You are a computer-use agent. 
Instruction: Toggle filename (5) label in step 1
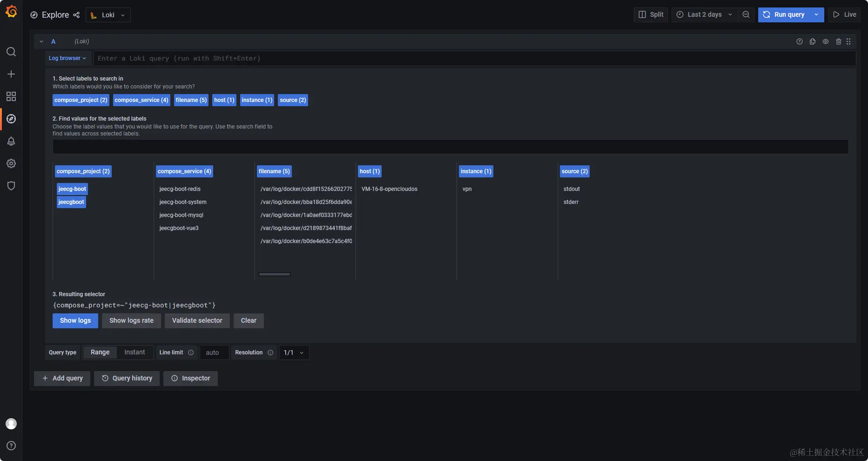[191, 100]
